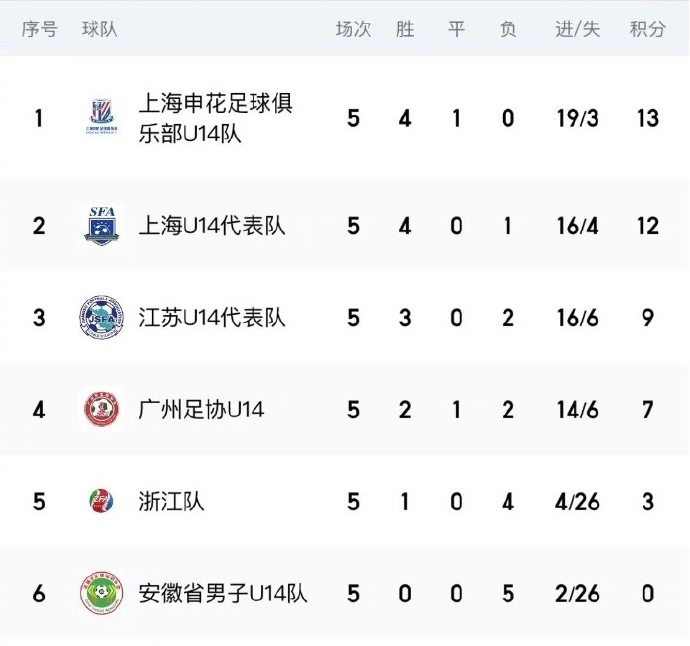
Task: Open 安徽省男子U14队 team link
Action: click(x=223, y=593)
